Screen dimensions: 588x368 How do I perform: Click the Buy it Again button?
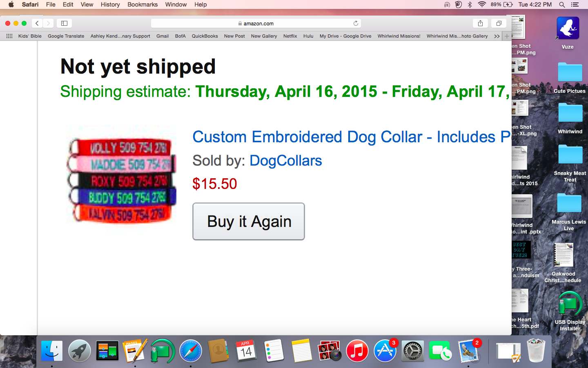pyautogui.click(x=249, y=221)
